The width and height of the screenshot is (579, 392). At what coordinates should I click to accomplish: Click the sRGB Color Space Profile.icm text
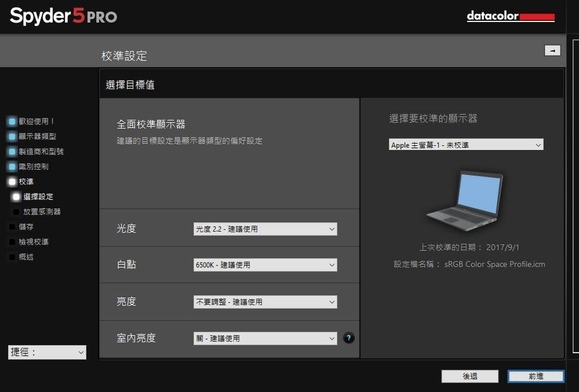click(494, 264)
